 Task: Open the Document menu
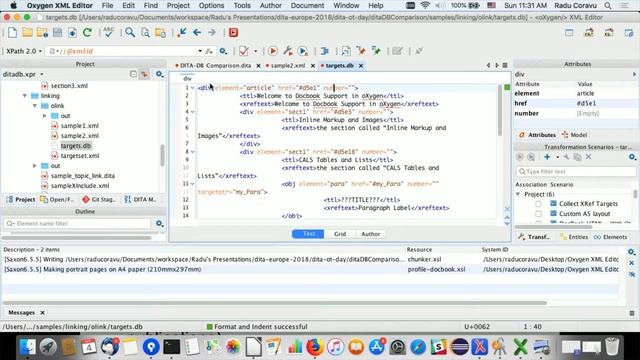click(307, 6)
